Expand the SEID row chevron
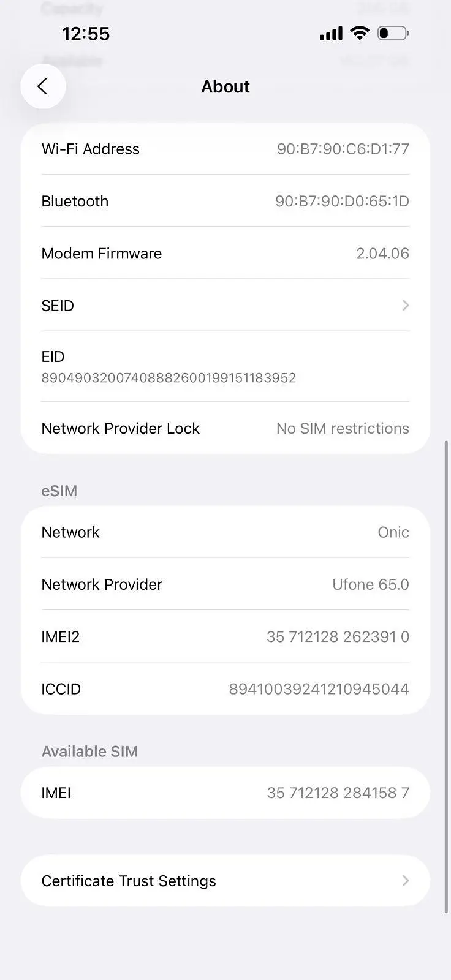Viewport: 451px width, 980px height. point(405,305)
